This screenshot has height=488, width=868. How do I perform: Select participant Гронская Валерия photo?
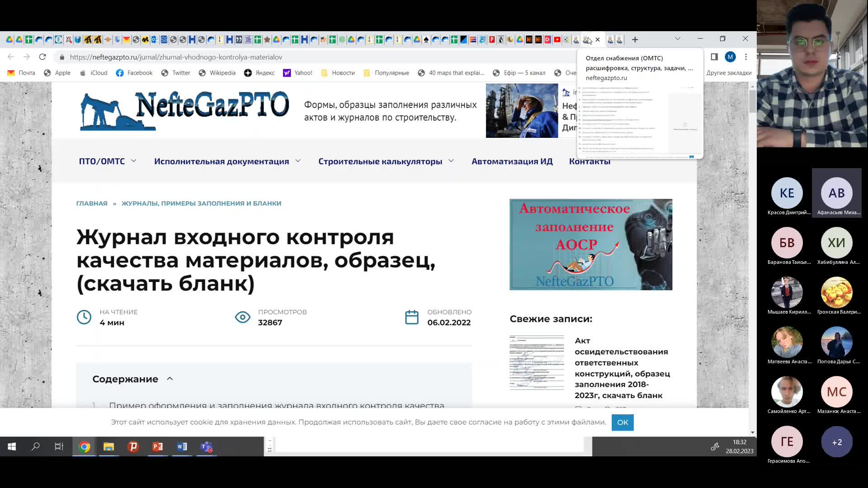[x=836, y=292]
